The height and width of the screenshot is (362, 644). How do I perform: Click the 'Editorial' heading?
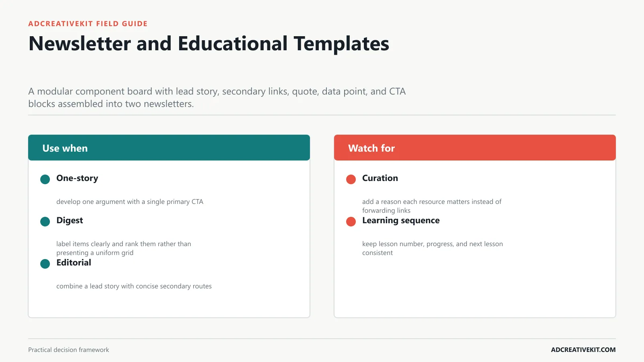click(x=74, y=263)
